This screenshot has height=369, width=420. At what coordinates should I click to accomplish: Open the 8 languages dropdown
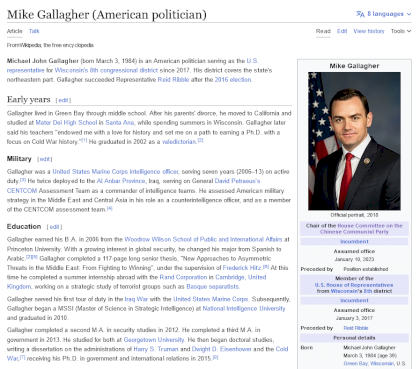coord(384,14)
